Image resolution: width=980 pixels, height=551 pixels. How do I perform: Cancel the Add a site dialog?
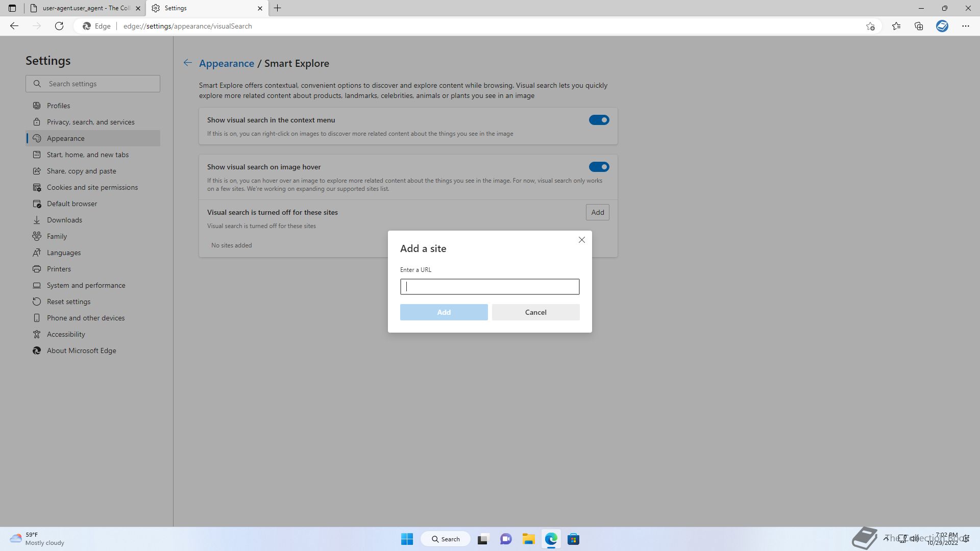[x=535, y=312]
